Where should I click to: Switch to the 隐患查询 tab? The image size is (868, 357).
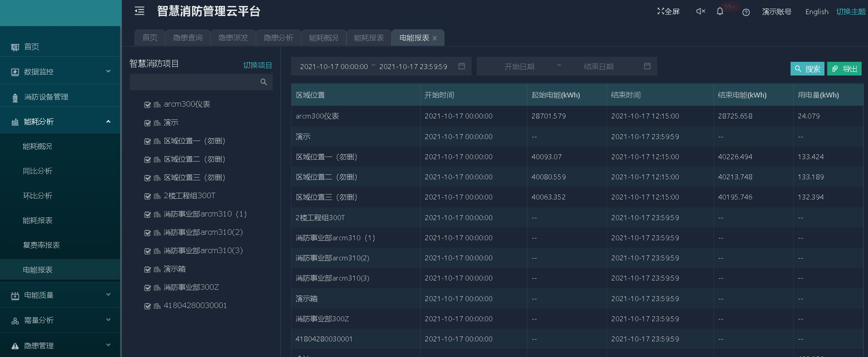pyautogui.click(x=187, y=38)
